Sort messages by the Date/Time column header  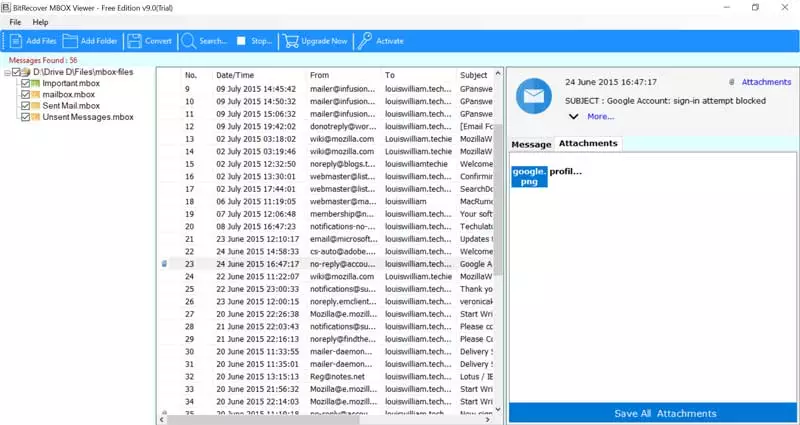pos(235,75)
